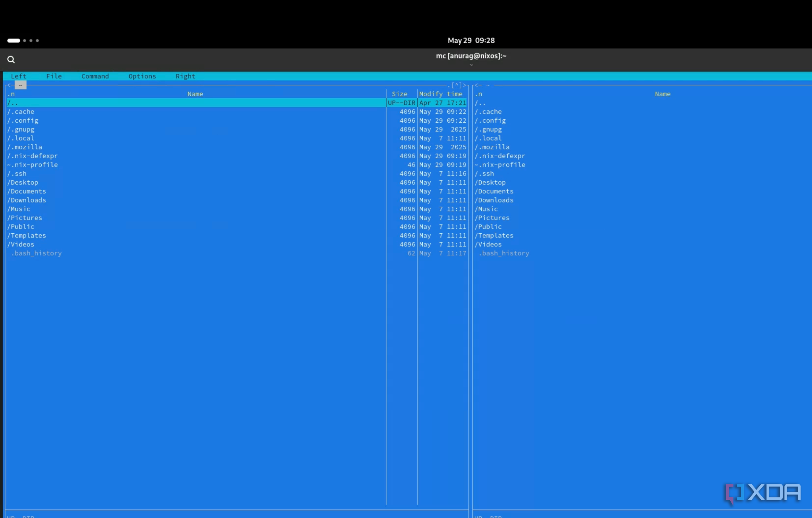The width and height of the screenshot is (812, 518).
Task: Sort left panel by Size column
Action: (400, 94)
